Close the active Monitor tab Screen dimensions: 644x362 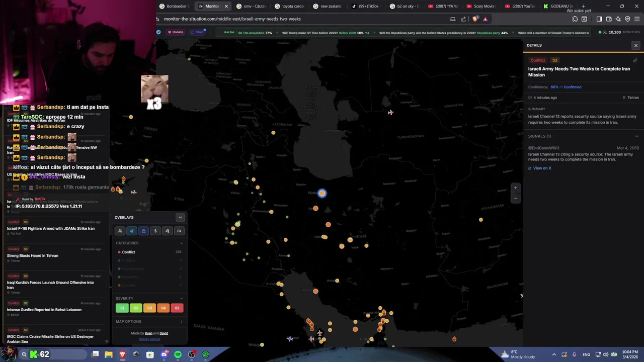coord(226,6)
